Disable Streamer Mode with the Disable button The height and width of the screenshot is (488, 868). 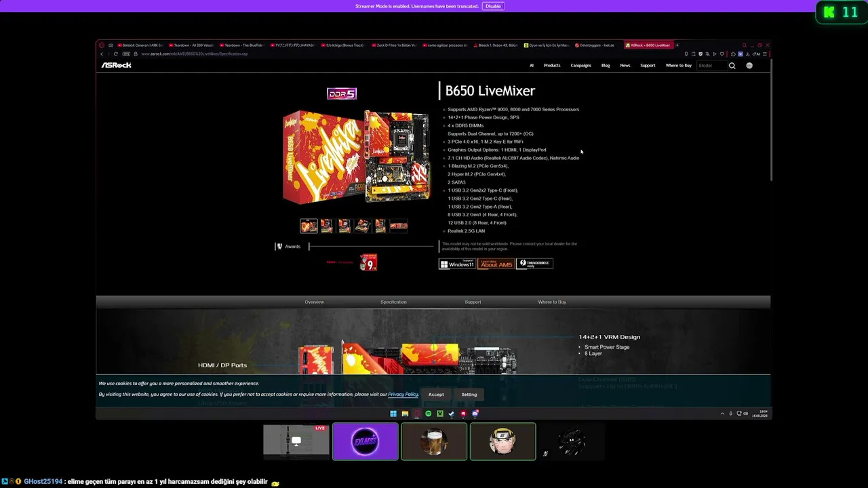pos(493,6)
